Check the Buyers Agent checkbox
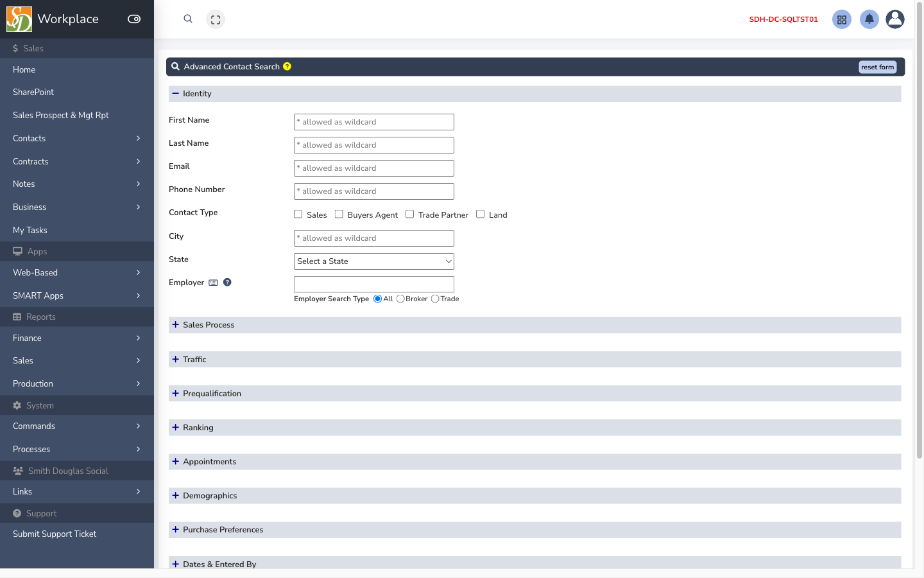Viewport: 924px width, 578px height. tap(339, 215)
